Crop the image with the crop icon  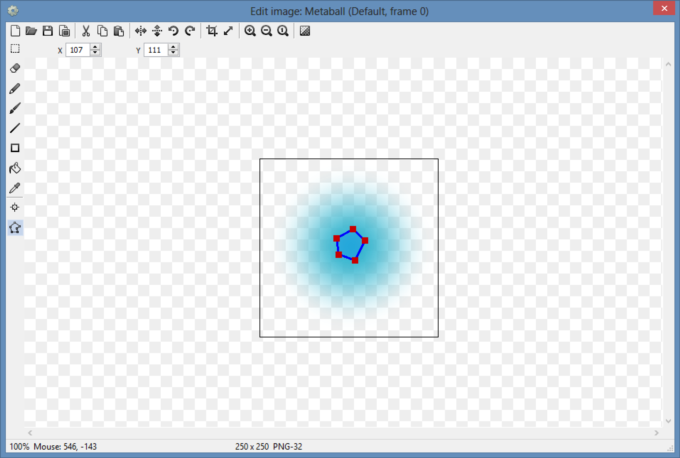[212, 31]
